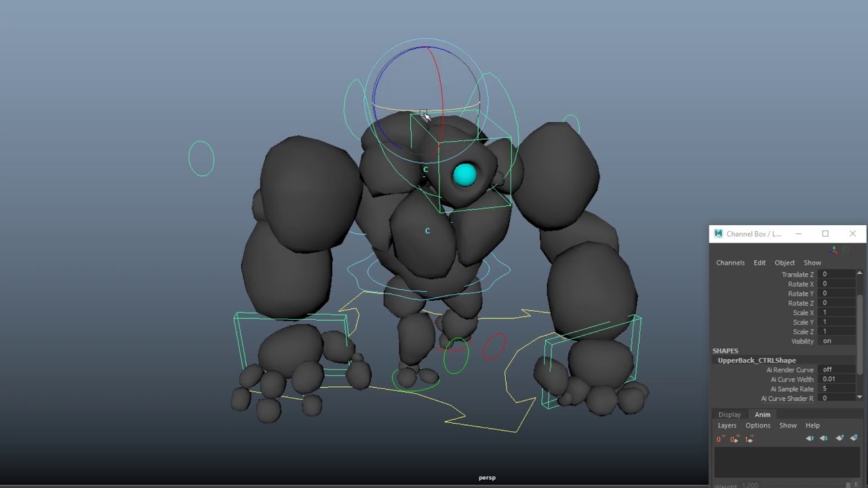This screenshot has height=488, width=868.
Task: Click the create layer from selected icon
Action: coord(854,439)
